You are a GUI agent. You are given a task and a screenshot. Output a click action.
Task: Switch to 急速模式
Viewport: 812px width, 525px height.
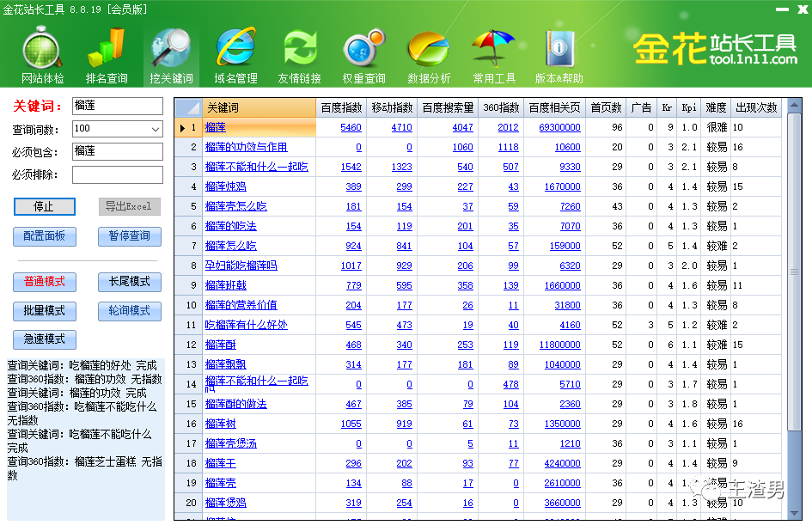pos(45,339)
